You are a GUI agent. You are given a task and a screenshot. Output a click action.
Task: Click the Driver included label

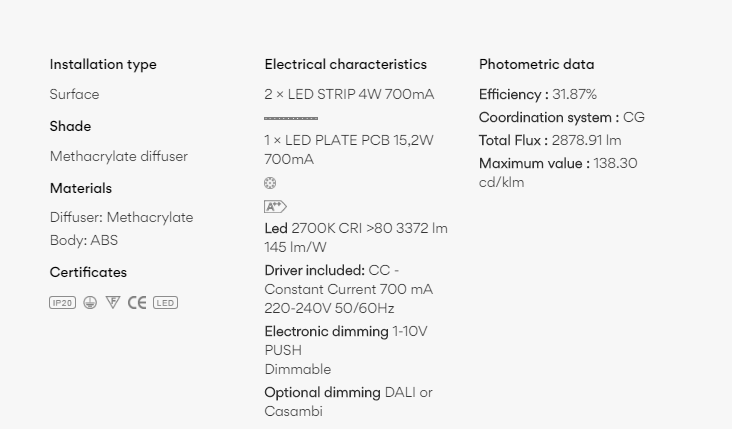315,270
